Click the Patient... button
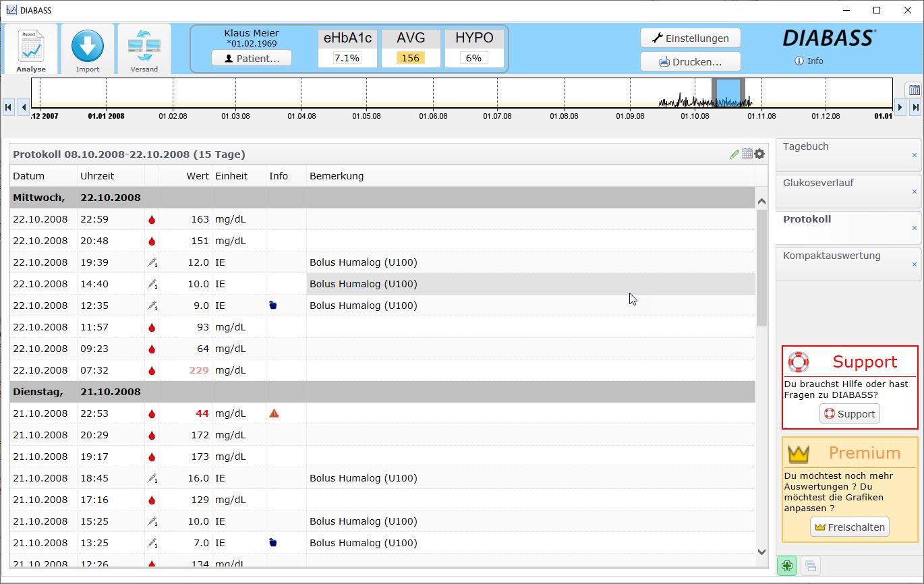 [252, 59]
